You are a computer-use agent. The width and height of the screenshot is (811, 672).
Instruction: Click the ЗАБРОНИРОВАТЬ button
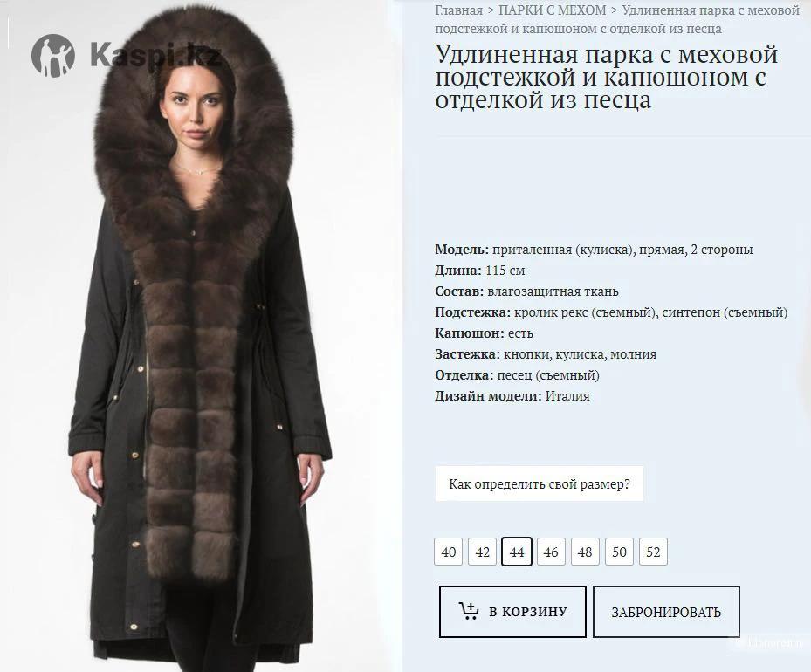666,612
